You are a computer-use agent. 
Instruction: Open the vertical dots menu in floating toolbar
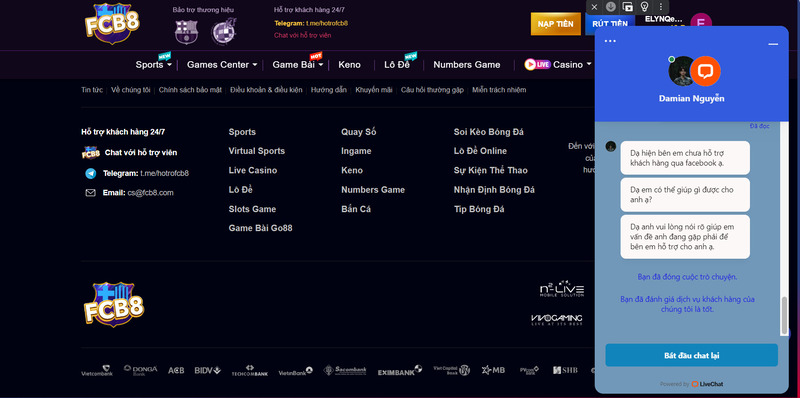coord(661,7)
